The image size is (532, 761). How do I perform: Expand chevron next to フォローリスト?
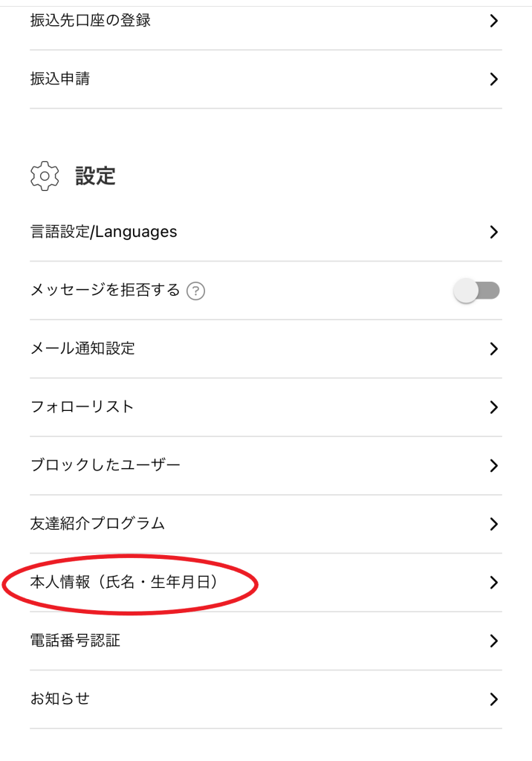(x=494, y=407)
